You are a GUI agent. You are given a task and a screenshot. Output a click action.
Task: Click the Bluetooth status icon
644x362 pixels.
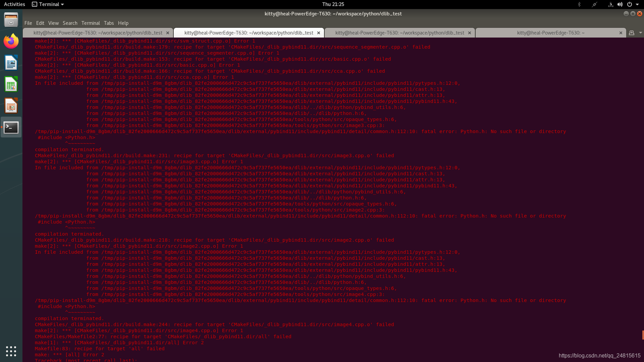click(x=579, y=4)
